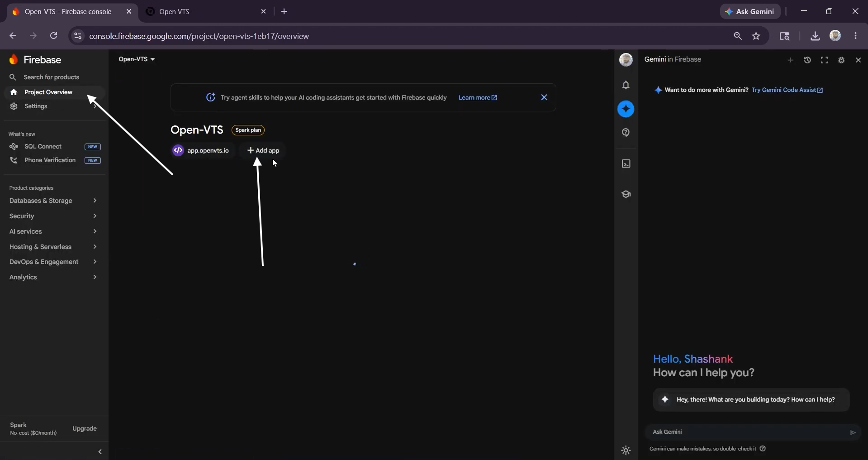Click Ask Gemini button in title bar

(x=750, y=12)
